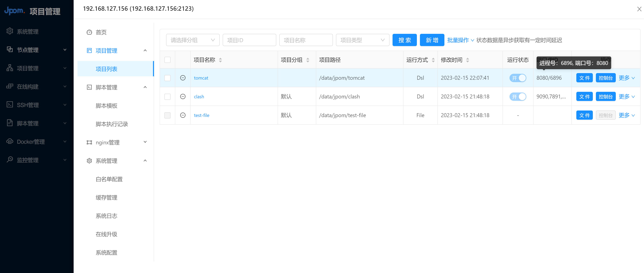Click the 首页 dashboard icon

(x=89, y=32)
